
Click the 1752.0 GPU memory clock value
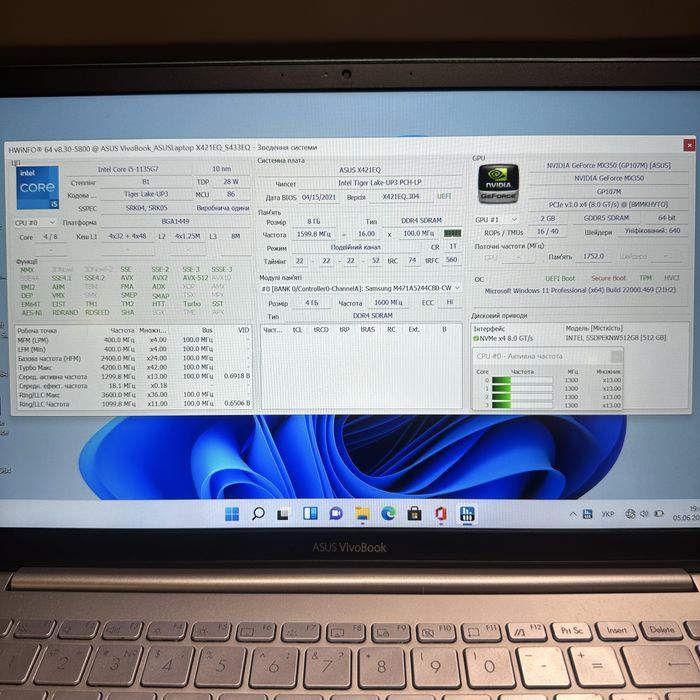point(593,256)
